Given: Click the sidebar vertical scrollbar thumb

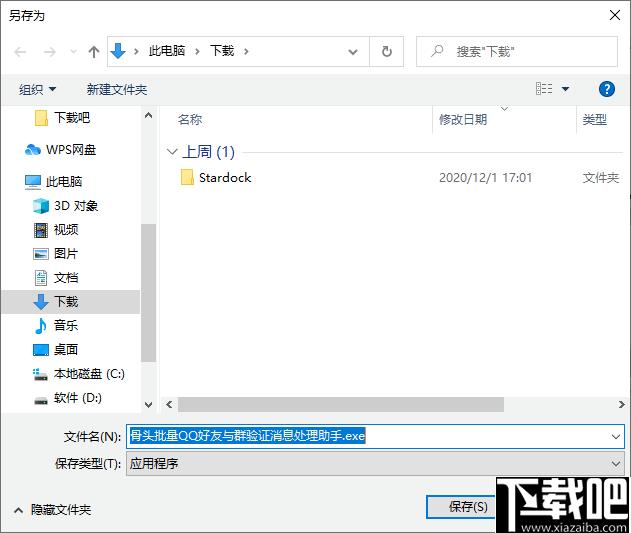Looking at the screenshot, I should (148, 293).
